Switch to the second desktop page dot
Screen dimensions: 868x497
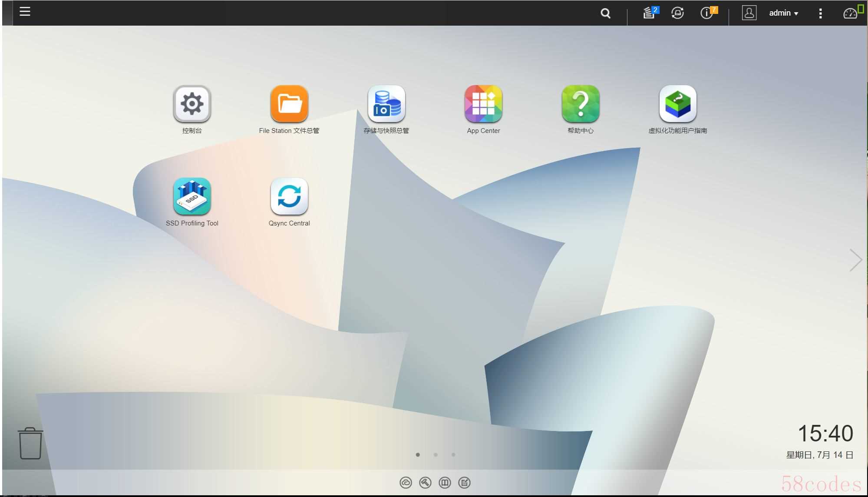(436, 455)
